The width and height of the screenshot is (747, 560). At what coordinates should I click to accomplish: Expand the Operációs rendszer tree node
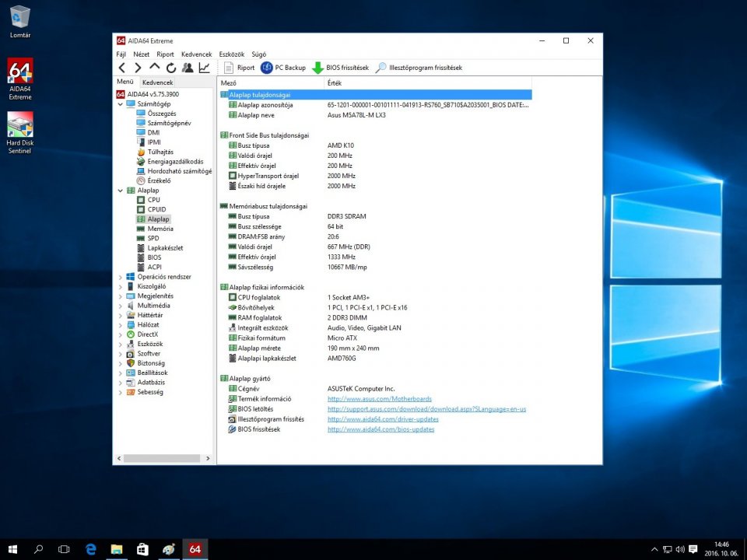click(x=120, y=277)
